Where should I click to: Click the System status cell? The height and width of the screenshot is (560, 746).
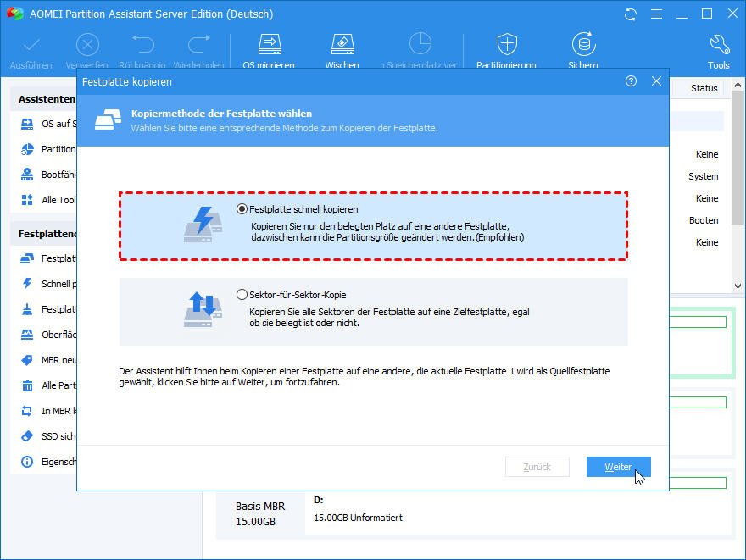pos(703,176)
